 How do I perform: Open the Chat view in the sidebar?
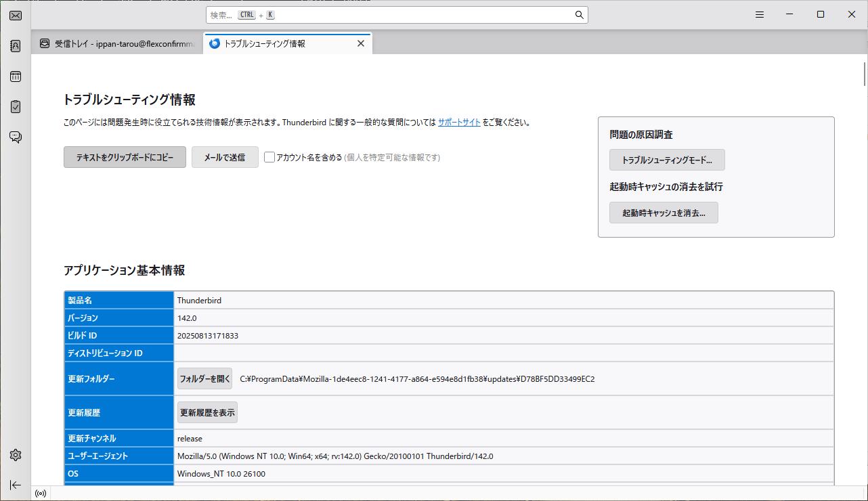click(x=15, y=137)
